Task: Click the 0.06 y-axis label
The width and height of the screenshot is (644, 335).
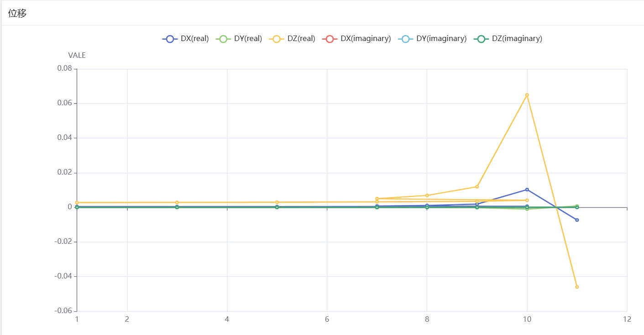Action: click(x=64, y=103)
